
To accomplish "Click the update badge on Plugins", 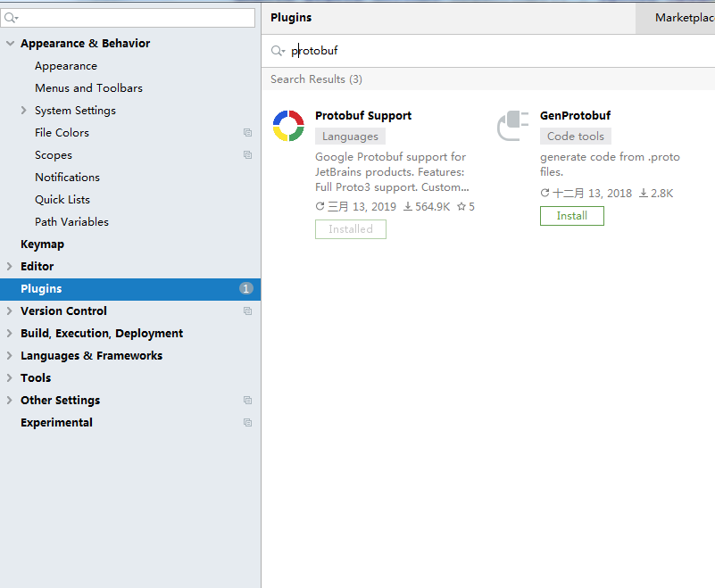I will coord(246,289).
